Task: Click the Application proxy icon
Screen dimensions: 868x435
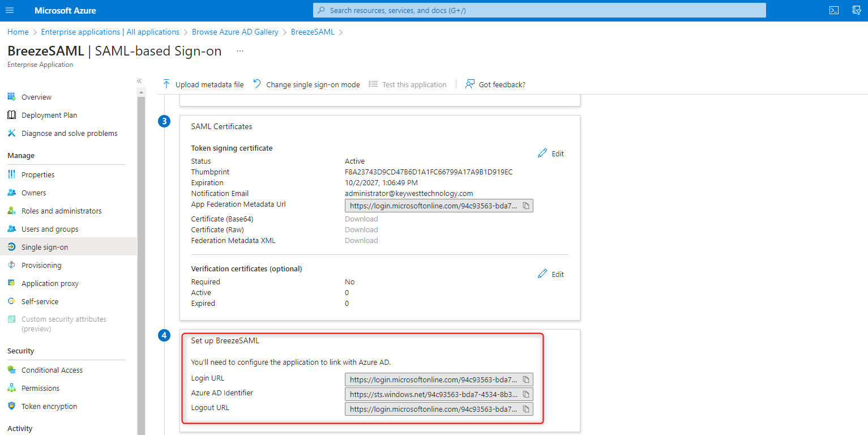Action: pos(11,283)
